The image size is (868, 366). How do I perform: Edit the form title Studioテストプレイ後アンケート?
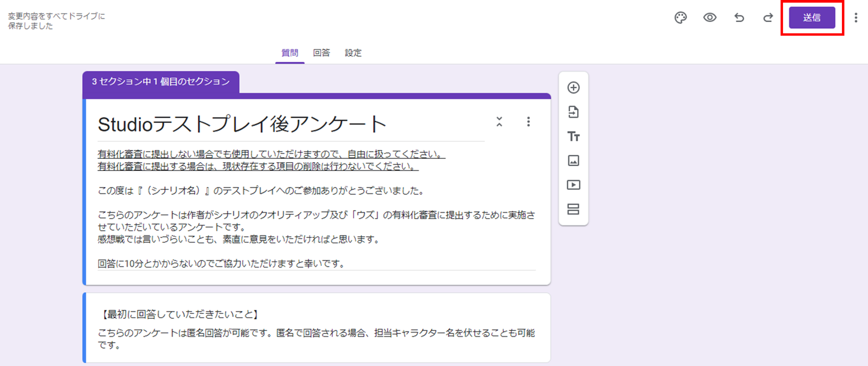pyautogui.click(x=242, y=125)
